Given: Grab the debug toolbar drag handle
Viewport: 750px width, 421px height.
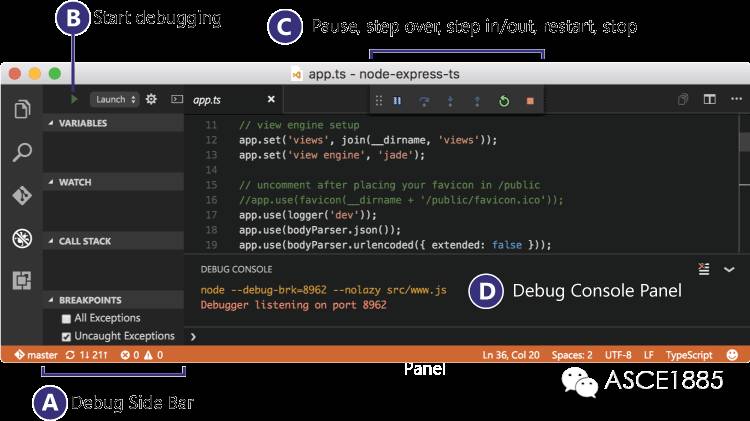Looking at the screenshot, I should click(379, 100).
